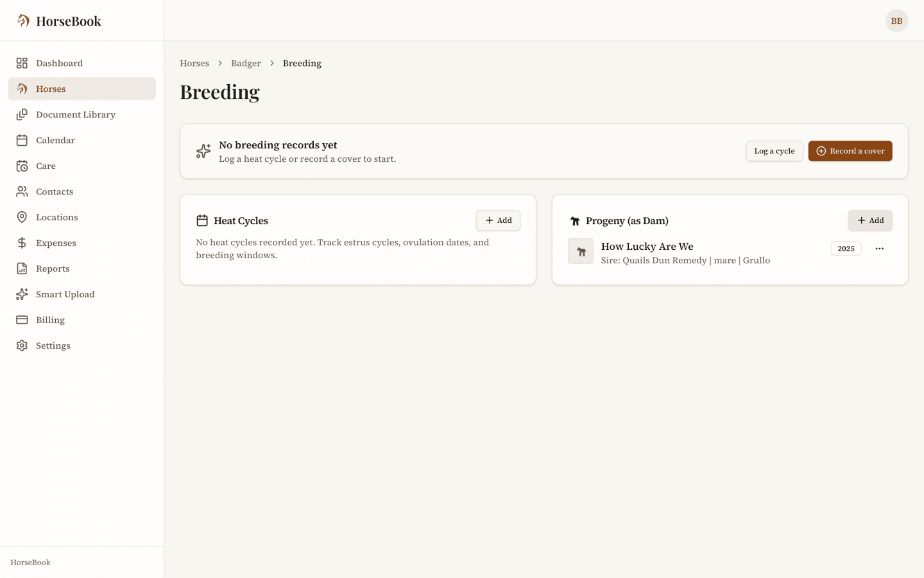This screenshot has width=924, height=578.
Task: Go to Billing in the sidebar
Action: (x=82, y=320)
